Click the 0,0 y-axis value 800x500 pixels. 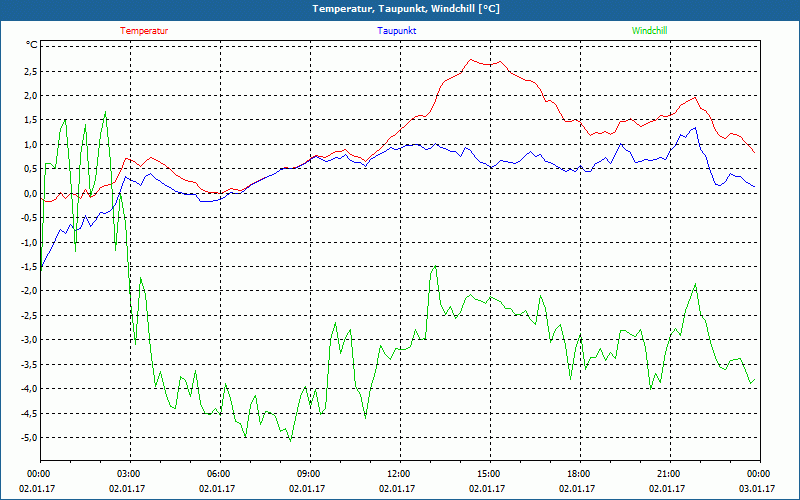(31, 193)
